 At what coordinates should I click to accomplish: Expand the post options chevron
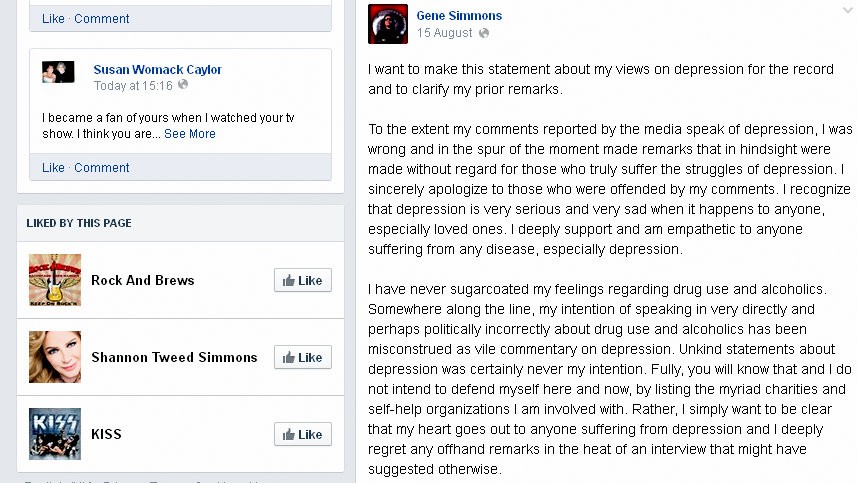coord(848,10)
